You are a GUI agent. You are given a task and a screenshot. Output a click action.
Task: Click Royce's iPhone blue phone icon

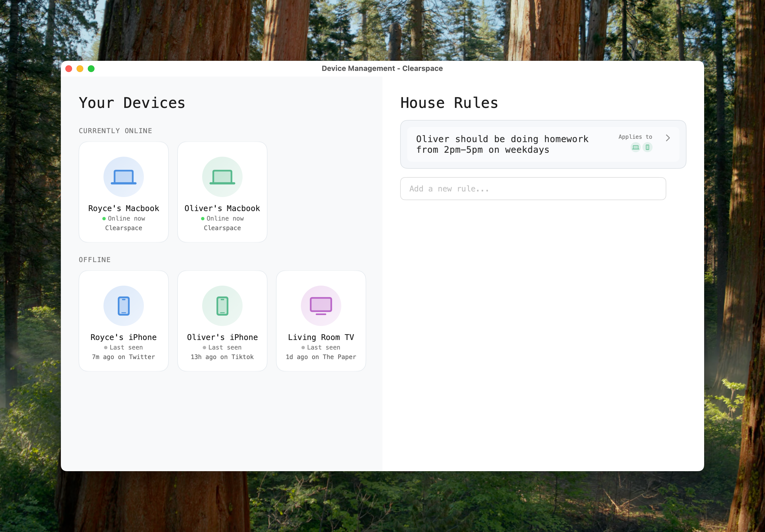[x=123, y=306]
